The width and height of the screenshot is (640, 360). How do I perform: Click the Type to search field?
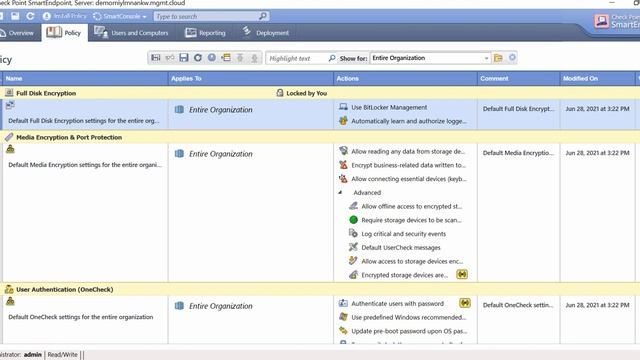206,16
